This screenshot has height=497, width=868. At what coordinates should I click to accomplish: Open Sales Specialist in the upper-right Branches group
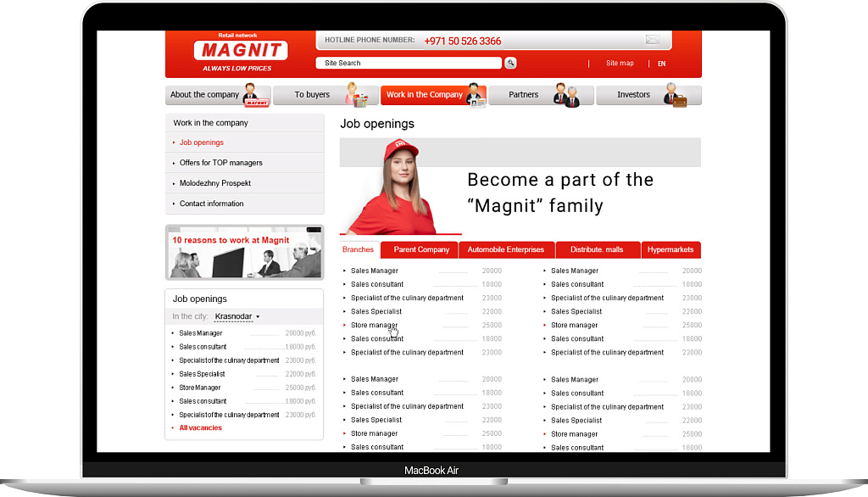click(576, 312)
